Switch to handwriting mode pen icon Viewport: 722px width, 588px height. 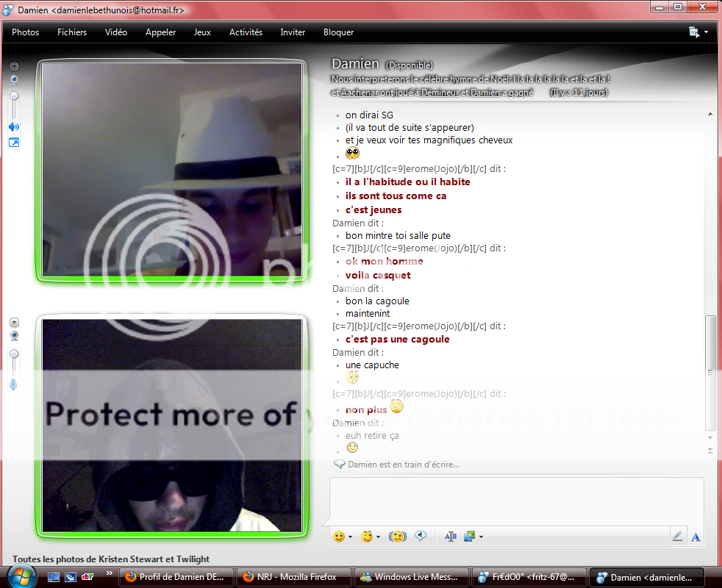pos(677,537)
